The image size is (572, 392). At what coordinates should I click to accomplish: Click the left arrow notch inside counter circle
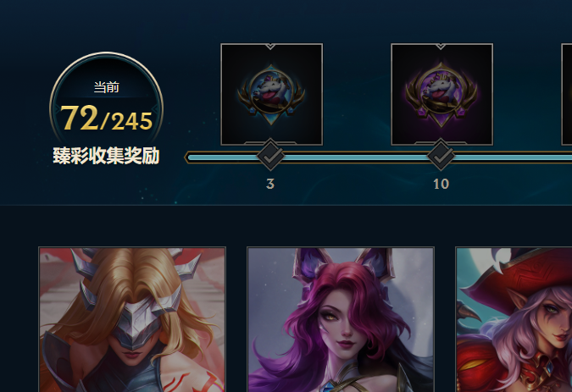point(56,108)
